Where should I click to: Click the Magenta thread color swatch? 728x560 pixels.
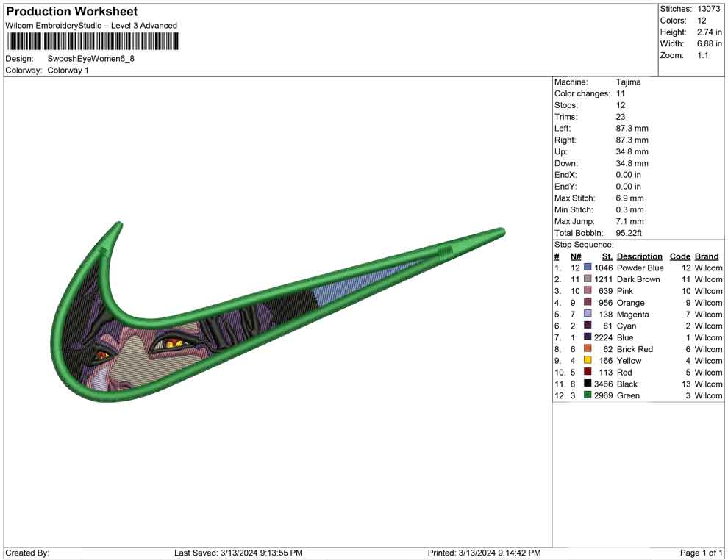click(x=588, y=314)
